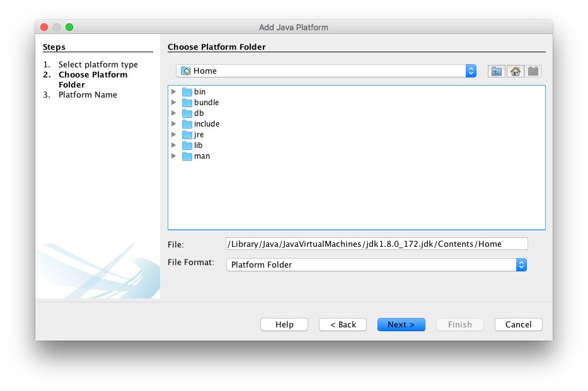Jump to the Home directory icon

click(516, 71)
